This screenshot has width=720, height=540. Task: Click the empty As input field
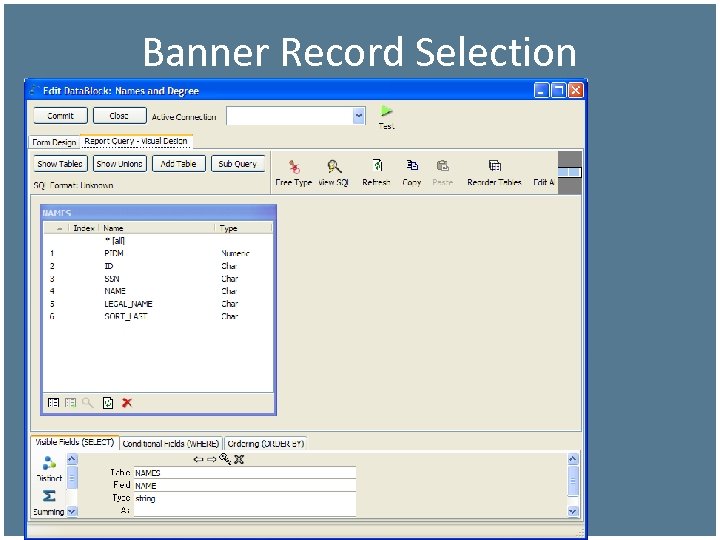pos(245,510)
